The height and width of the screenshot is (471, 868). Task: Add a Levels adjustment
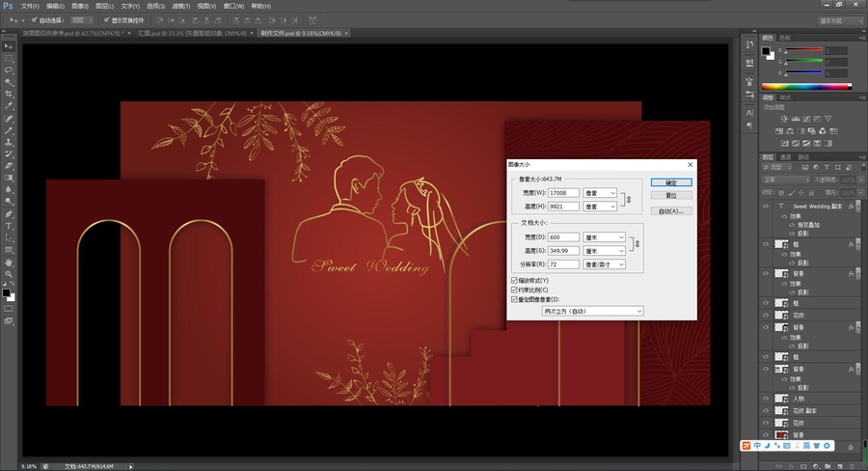click(796, 119)
